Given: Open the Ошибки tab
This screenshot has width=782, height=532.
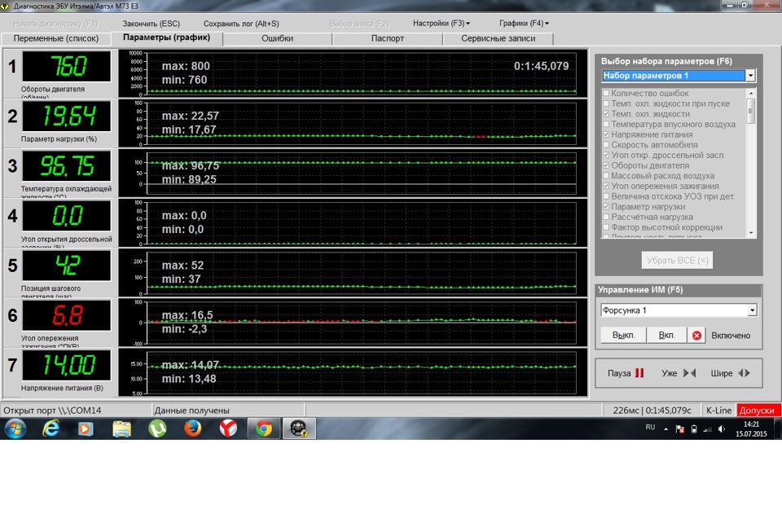Looking at the screenshot, I should 277,38.
